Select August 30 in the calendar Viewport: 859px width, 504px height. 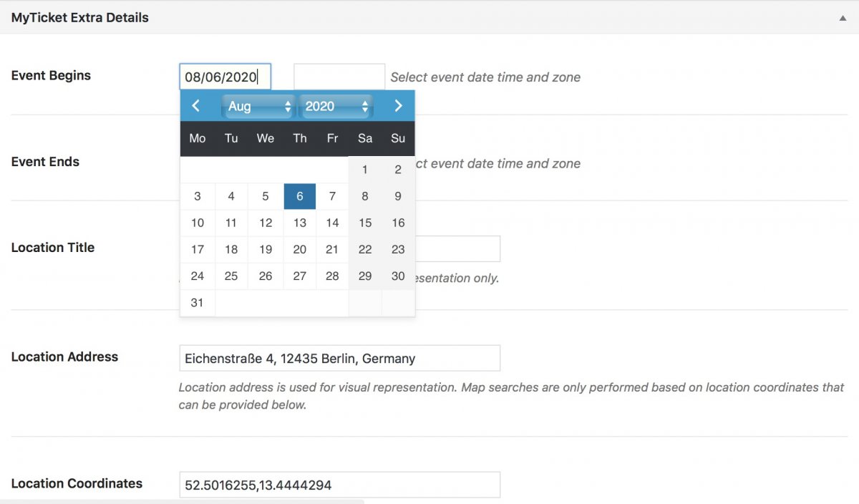click(x=398, y=276)
